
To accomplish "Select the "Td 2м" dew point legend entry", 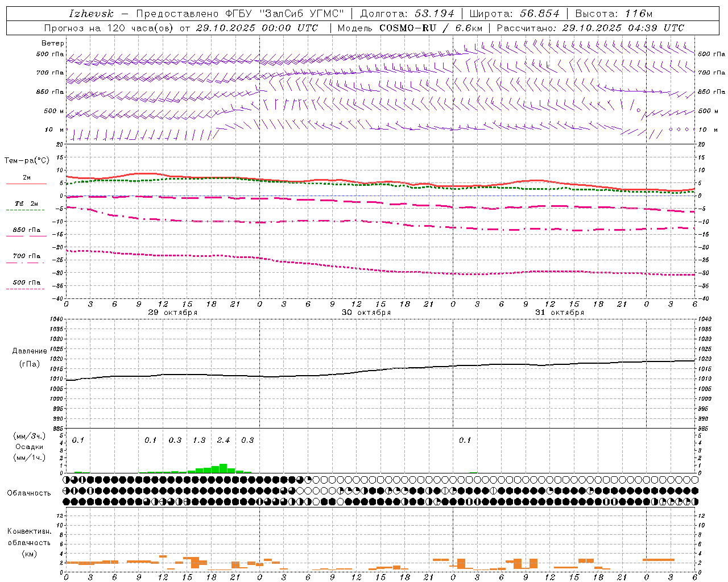I will tap(27, 203).
